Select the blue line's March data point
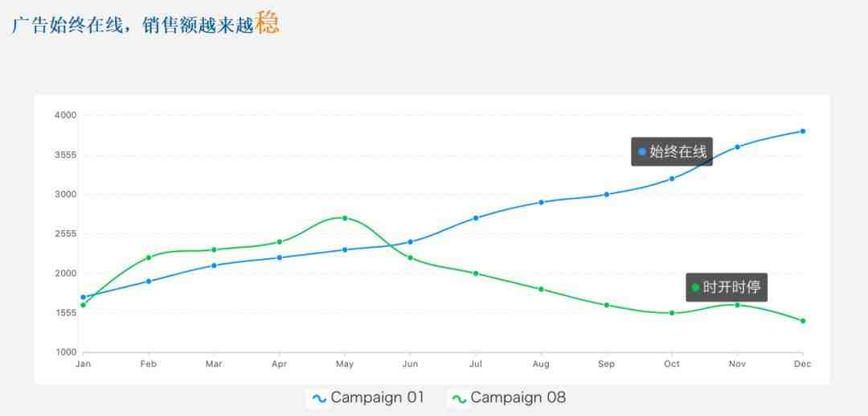 click(214, 266)
